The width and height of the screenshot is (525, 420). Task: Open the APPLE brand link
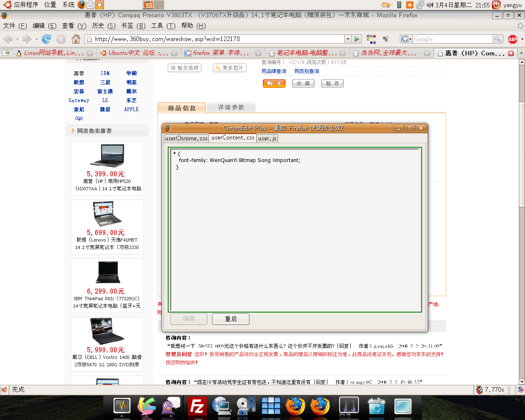131,110
